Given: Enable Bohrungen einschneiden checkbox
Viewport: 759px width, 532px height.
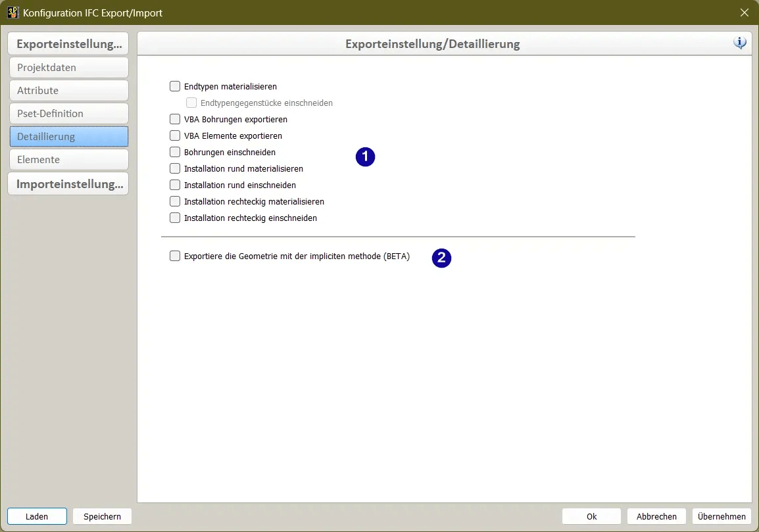Looking at the screenshot, I should [175, 152].
